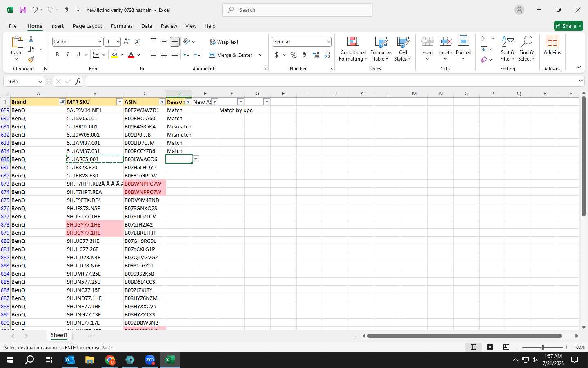Open Conditional Formatting menu
The height and width of the screenshot is (368, 588).
tap(353, 49)
